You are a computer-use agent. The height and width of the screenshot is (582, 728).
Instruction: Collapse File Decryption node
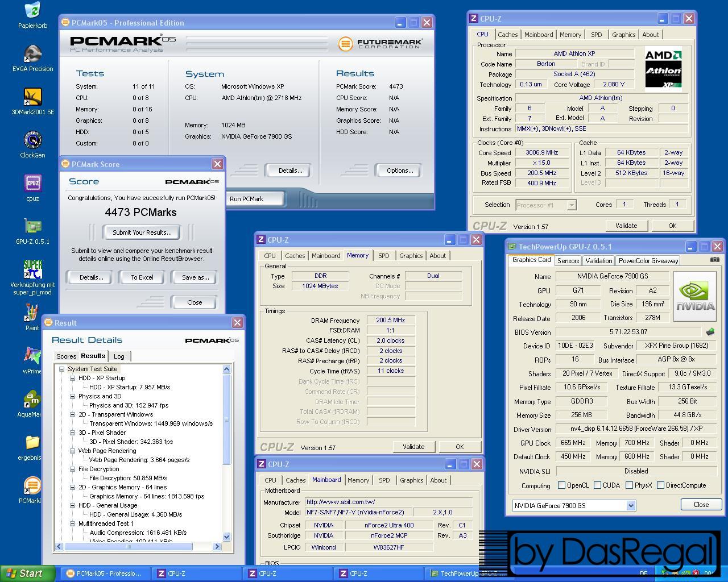pyautogui.click(x=73, y=469)
